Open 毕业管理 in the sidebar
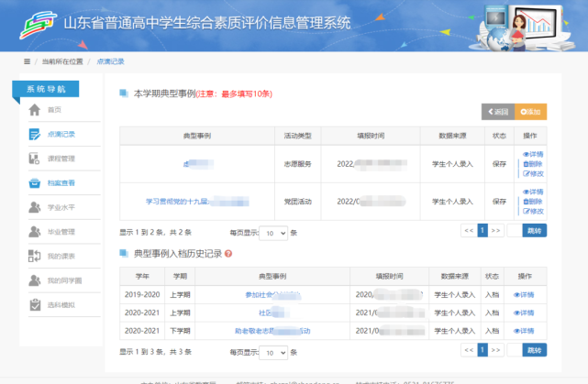This screenshot has width=588, height=384. click(61, 232)
